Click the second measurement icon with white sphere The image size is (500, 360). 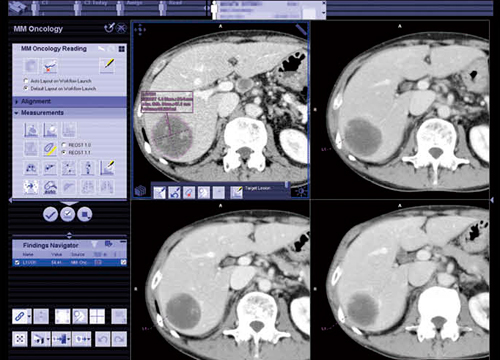[x=50, y=129]
